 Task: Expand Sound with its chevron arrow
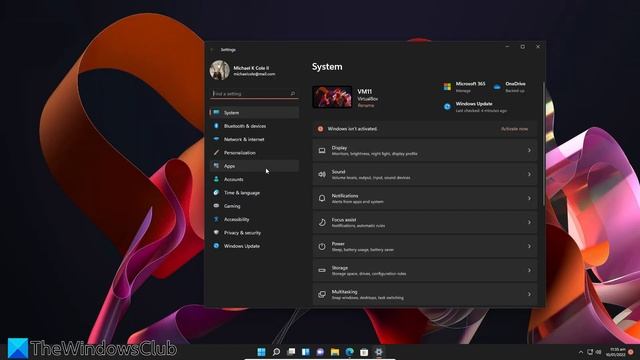[x=529, y=174]
